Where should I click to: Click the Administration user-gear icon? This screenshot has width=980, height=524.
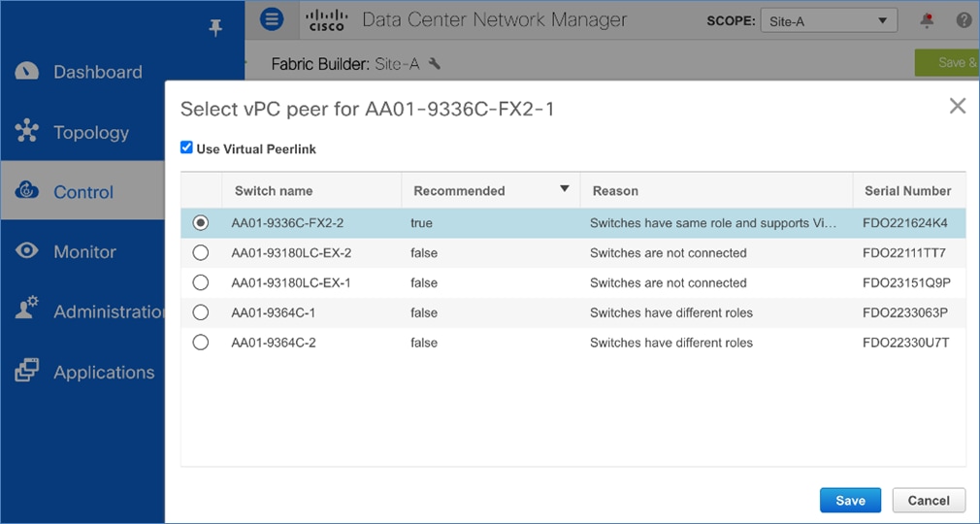27,309
